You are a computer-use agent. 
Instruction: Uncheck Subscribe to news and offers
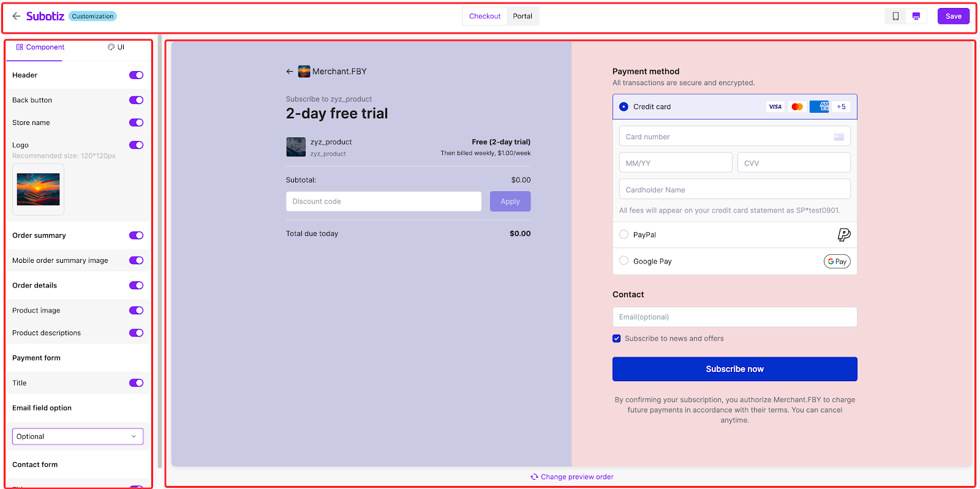point(617,338)
